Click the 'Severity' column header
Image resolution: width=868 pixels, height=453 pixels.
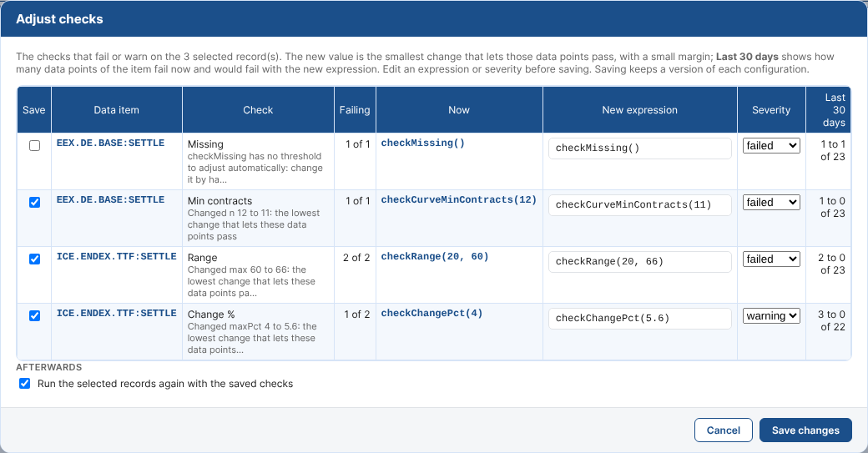(x=771, y=110)
